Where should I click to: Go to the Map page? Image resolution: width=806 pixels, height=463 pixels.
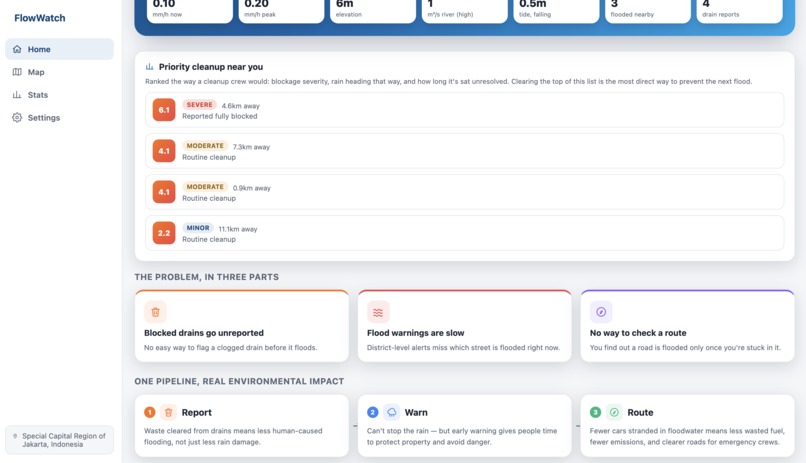tap(59, 72)
